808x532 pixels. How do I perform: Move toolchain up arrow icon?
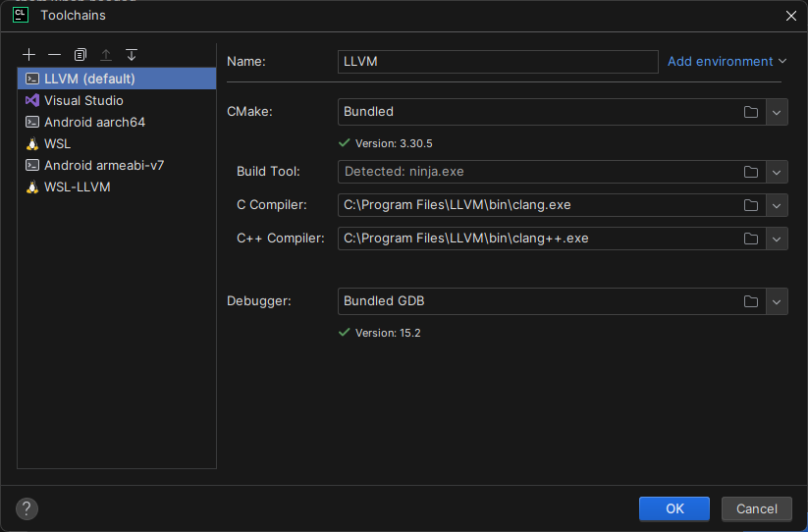106,55
